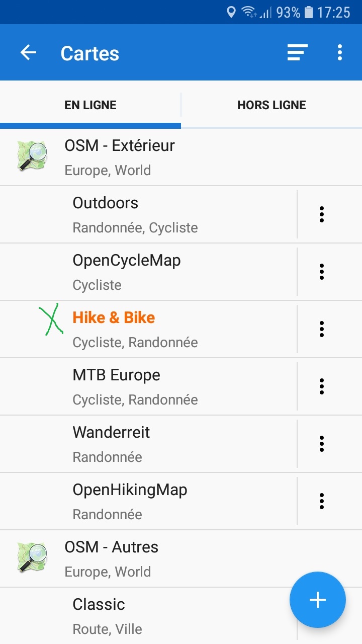
Task: Open options menu for Outdoors map
Action: 322,214
